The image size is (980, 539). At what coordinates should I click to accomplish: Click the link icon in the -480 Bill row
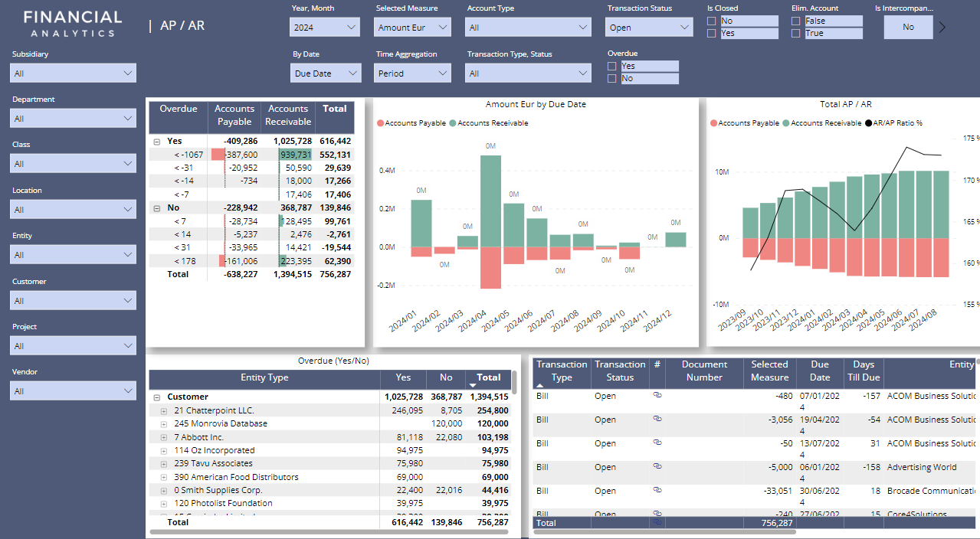pyautogui.click(x=657, y=395)
